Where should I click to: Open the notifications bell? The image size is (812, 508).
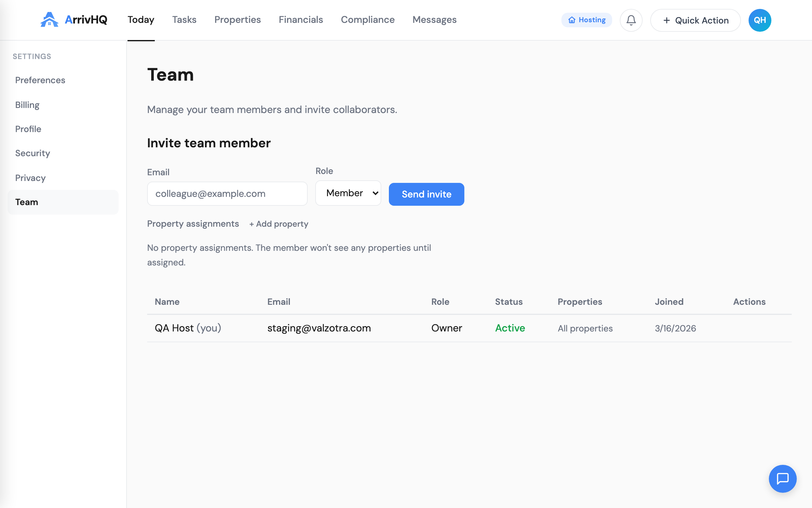coord(631,20)
